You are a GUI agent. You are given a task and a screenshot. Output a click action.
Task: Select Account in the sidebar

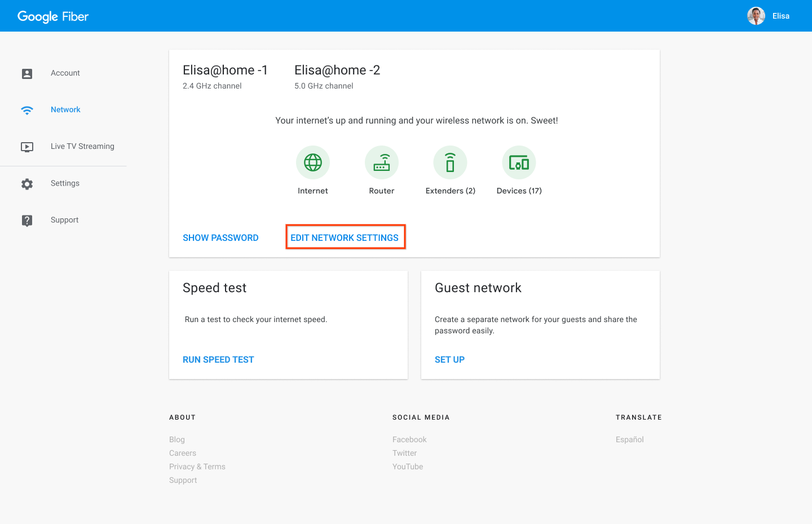(65, 73)
